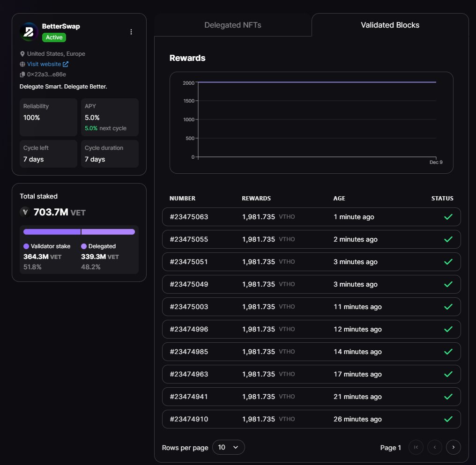Click the Active status badge
Viewport: 476px width, 465px height.
pyautogui.click(x=54, y=37)
